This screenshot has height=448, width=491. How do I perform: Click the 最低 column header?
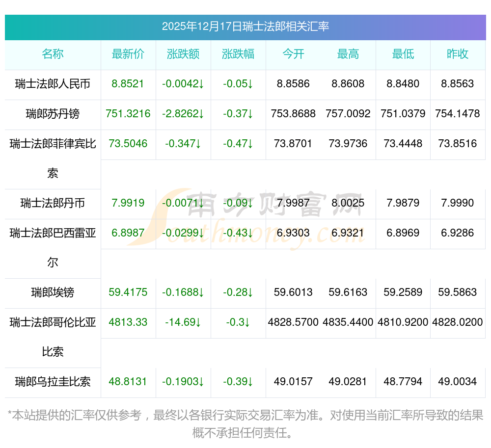[x=403, y=54]
